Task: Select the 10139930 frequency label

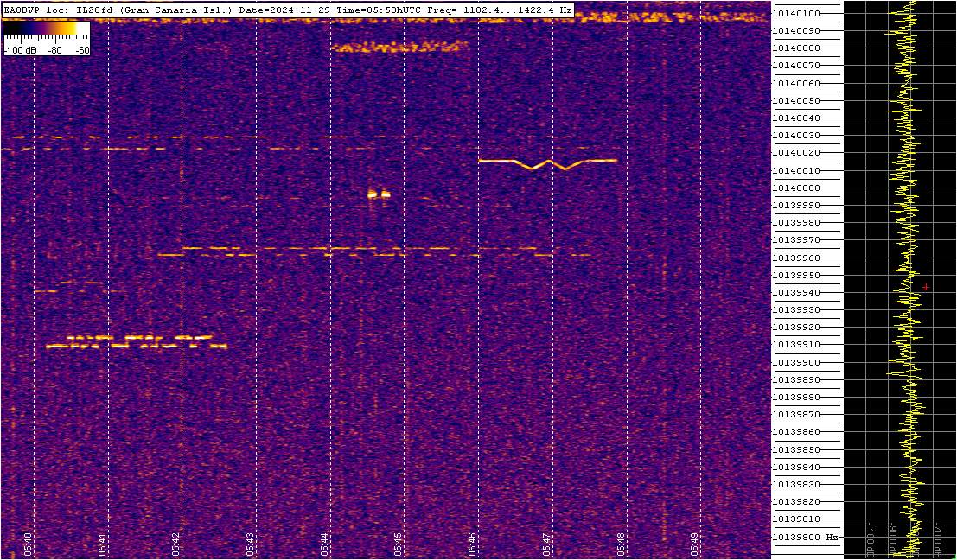Action: pos(795,310)
